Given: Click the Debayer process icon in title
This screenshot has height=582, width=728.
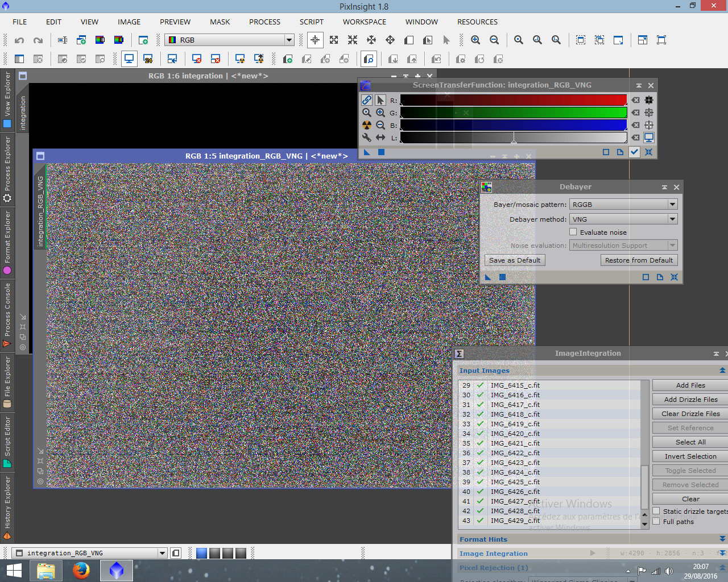Looking at the screenshot, I should 486,187.
